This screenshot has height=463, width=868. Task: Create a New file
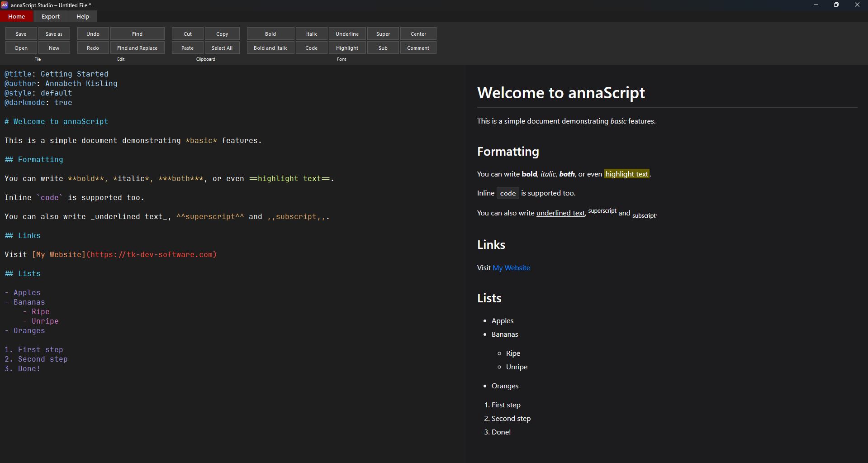54,48
